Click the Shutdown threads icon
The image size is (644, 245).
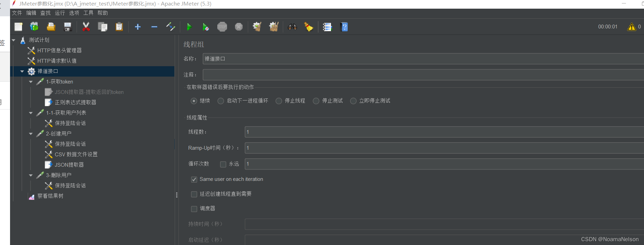pos(239,27)
